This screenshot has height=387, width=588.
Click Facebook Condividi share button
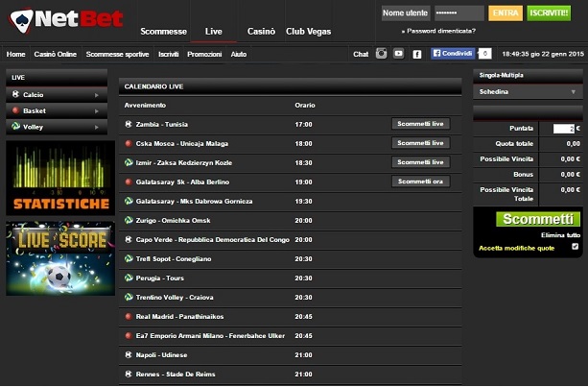(x=453, y=54)
